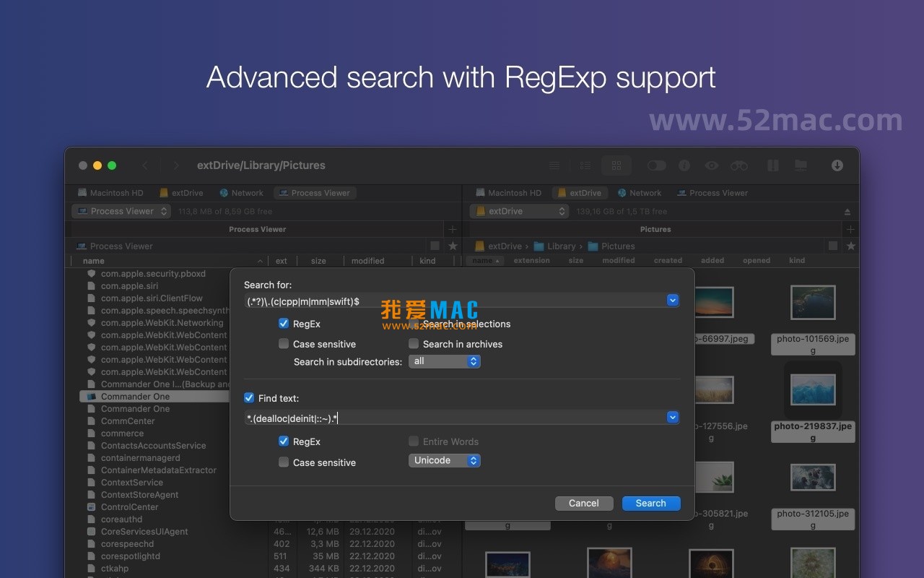Eject the extDrive volume

coord(847,211)
